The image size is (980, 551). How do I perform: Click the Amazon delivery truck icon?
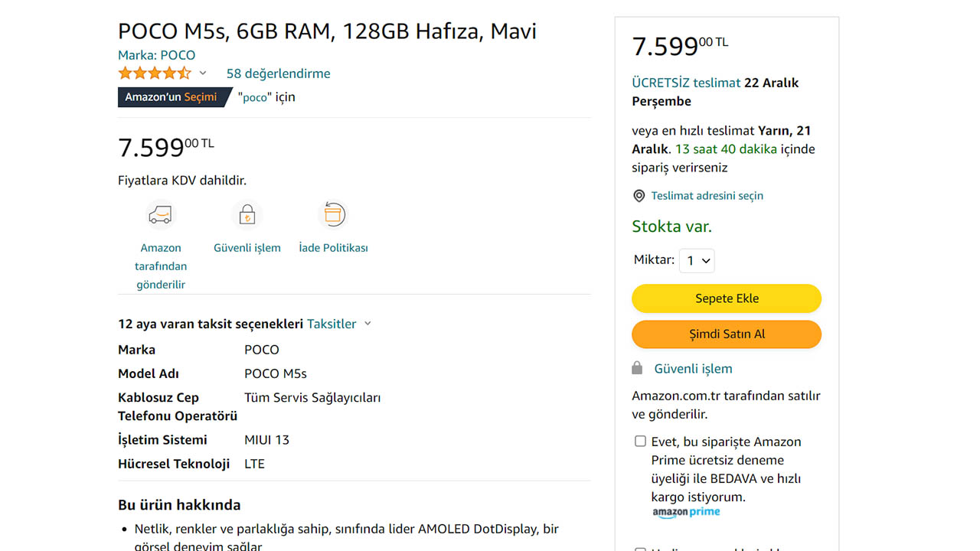(x=160, y=215)
